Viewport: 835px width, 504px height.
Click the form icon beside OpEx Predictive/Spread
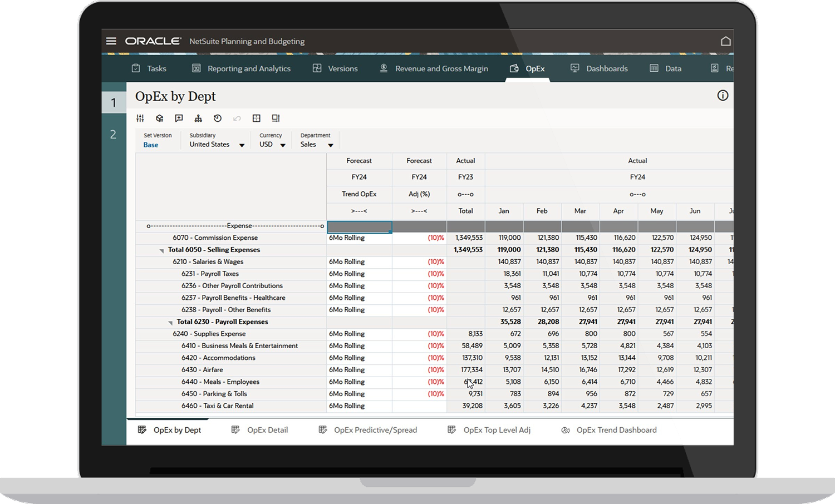point(323,430)
